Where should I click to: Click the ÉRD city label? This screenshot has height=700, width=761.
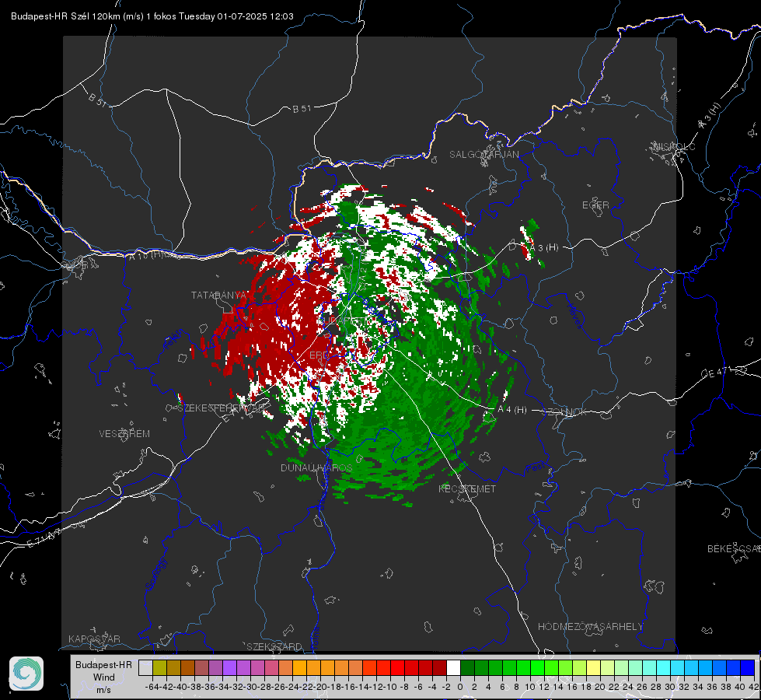(319, 355)
